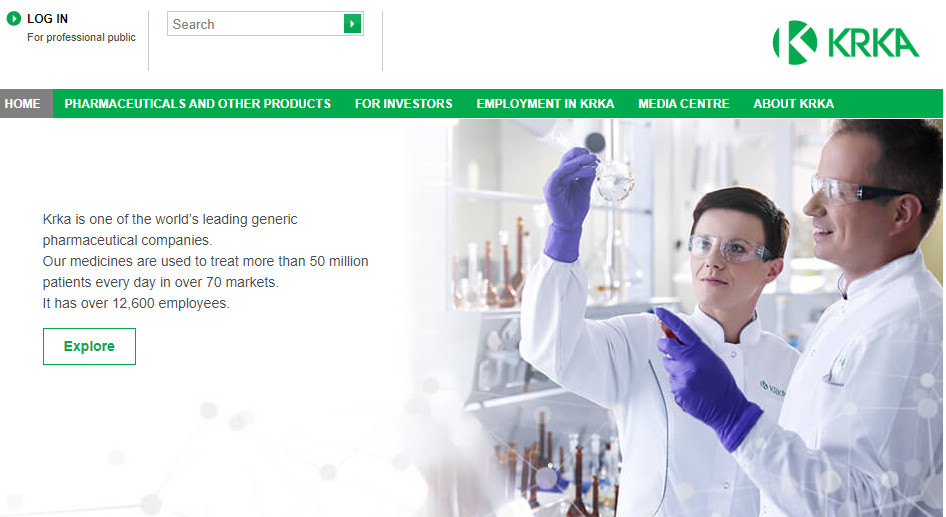Click the small Krka badge on the woman's lab coat

click(x=772, y=389)
